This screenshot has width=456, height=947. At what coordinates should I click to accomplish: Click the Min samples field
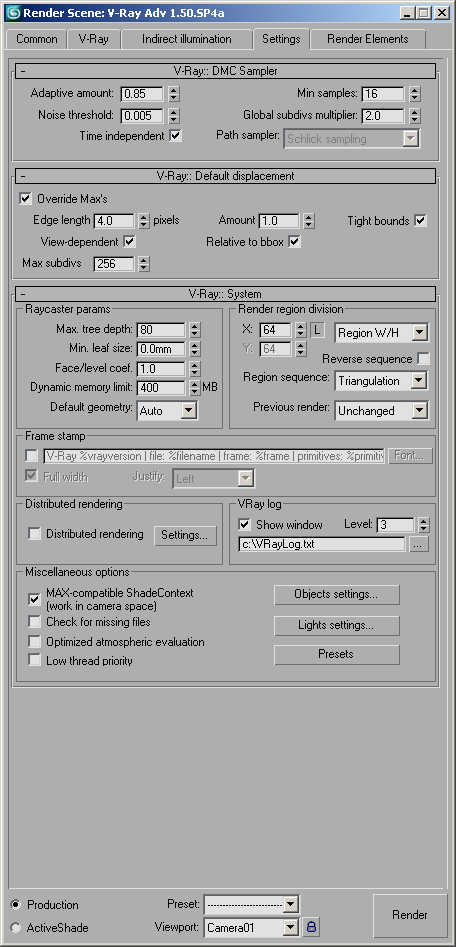382,94
